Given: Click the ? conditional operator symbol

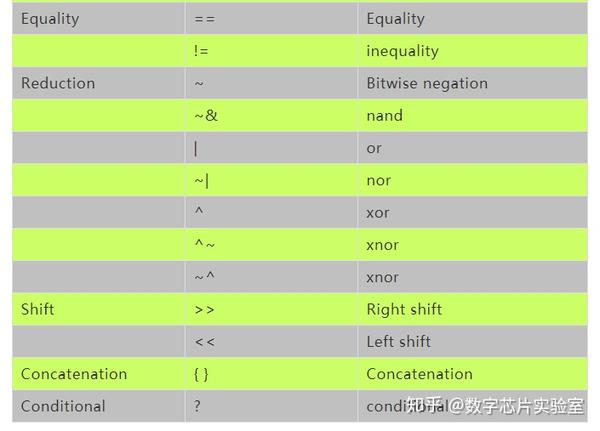Looking at the screenshot, I should click(x=197, y=406).
